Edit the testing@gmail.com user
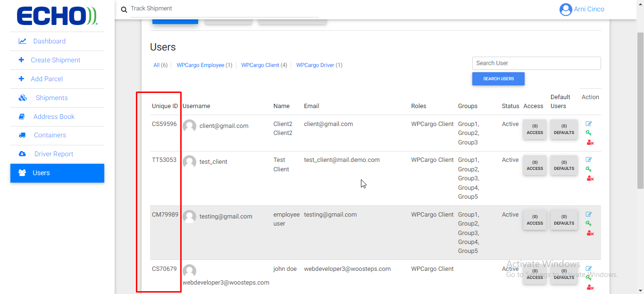The width and height of the screenshot is (644, 294). [x=589, y=214]
